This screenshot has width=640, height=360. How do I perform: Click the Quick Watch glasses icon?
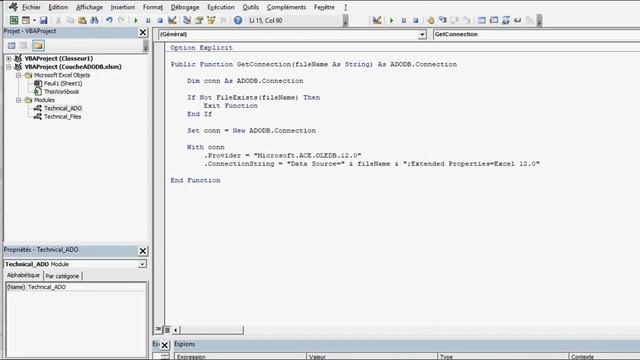pos(518,20)
